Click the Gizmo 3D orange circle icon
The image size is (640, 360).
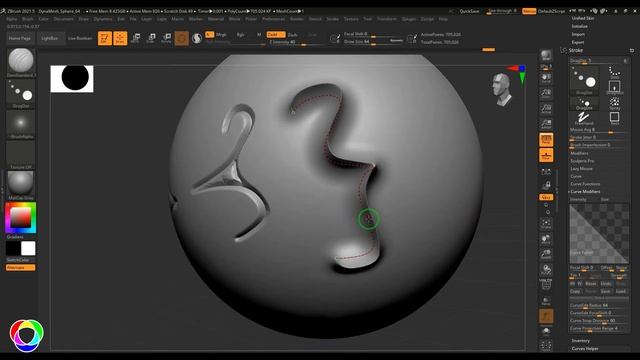point(182,38)
